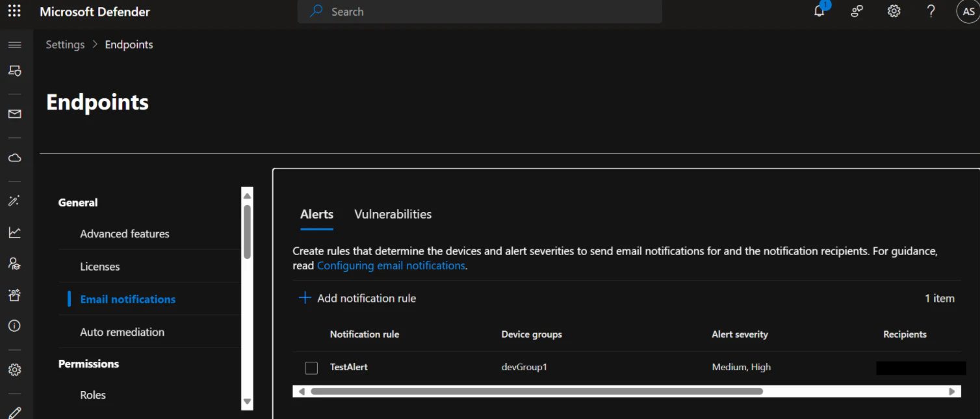Switch to the Vulnerabilities tab
The height and width of the screenshot is (419, 980).
coord(393,214)
